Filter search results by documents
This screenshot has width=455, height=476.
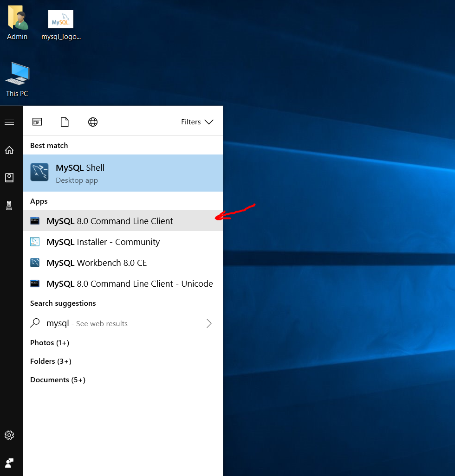tap(65, 122)
